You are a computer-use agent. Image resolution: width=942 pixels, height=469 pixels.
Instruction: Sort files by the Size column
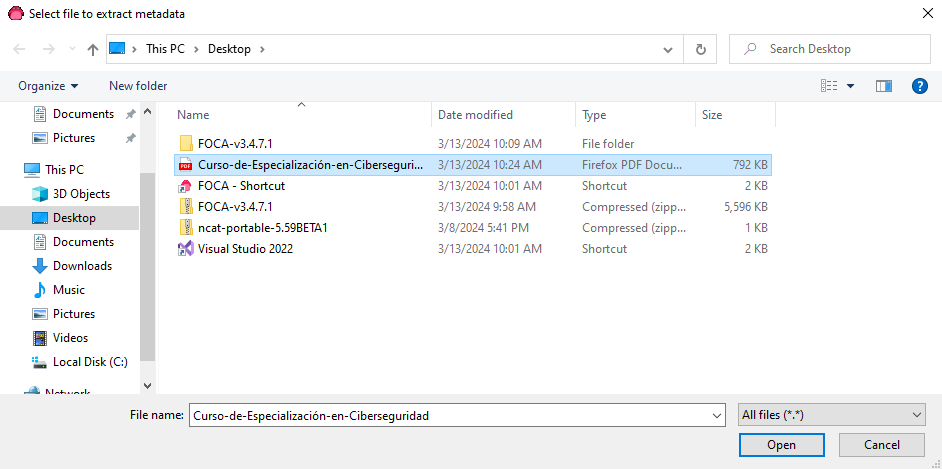(735, 115)
